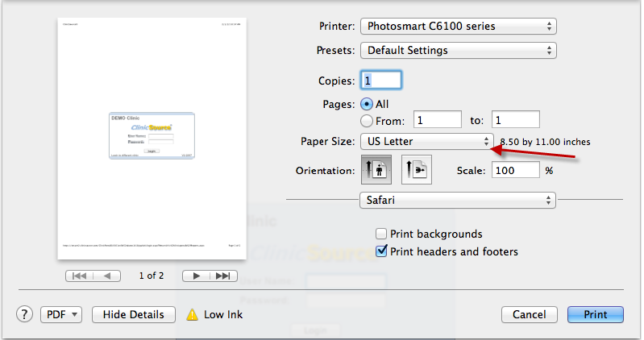Go to previous page preview
The width and height of the screenshot is (644, 340).
click(x=107, y=276)
